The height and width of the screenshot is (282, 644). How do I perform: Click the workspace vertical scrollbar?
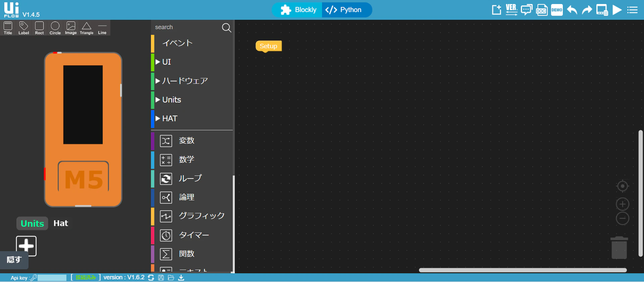click(x=641, y=193)
